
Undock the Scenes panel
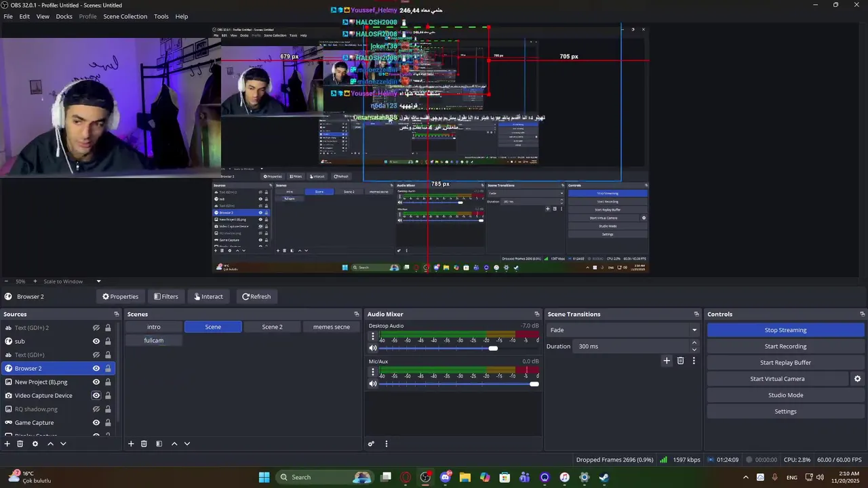[357, 314]
